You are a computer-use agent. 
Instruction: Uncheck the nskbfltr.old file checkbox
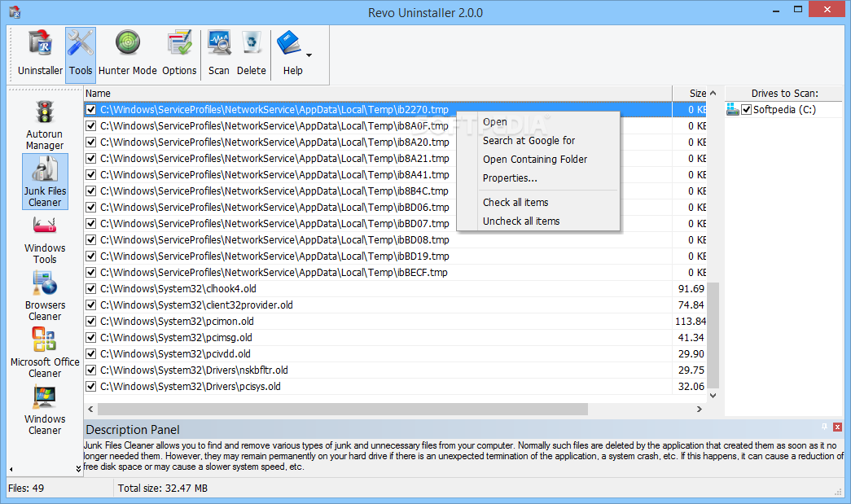click(x=91, y=370)
